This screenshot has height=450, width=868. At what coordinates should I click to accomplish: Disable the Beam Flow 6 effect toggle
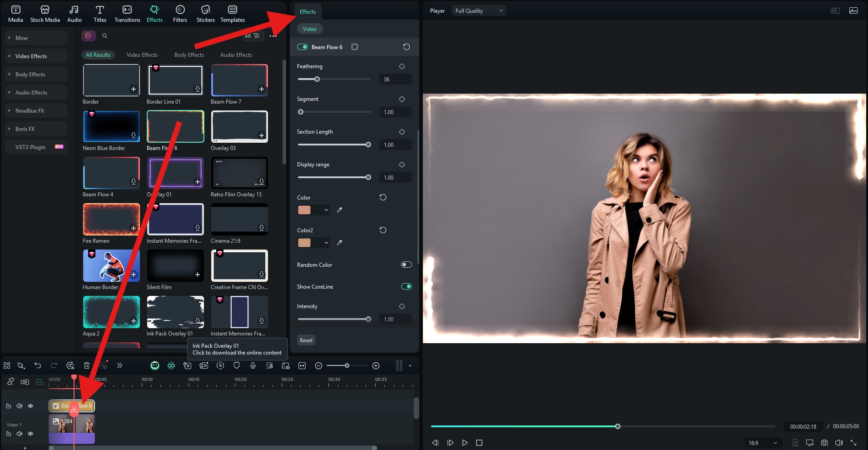[x=303, y=47]
